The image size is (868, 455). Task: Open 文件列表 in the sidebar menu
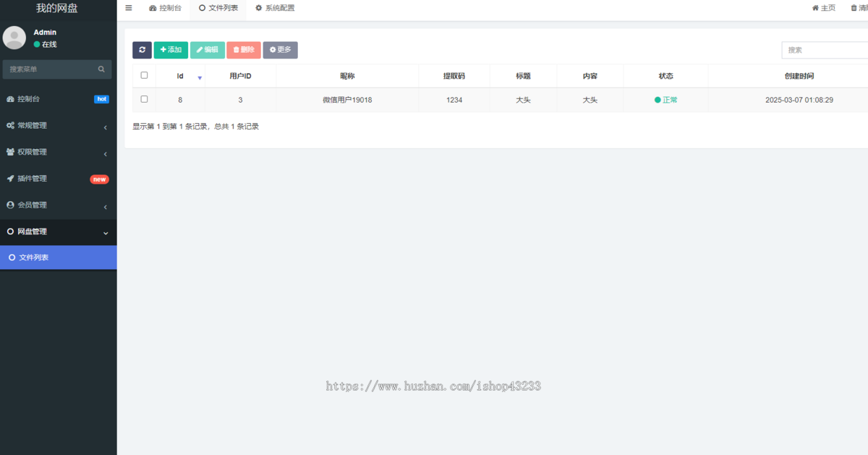click(58, 258)
